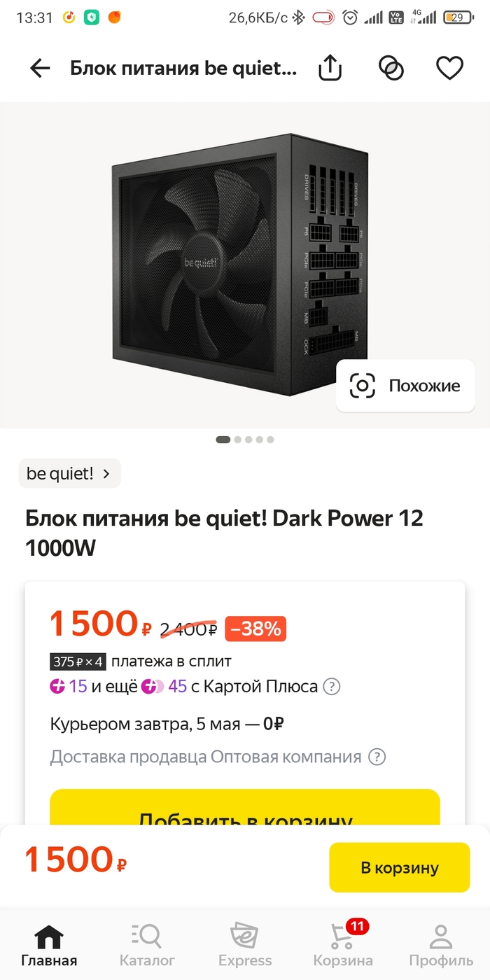This screenshot has width=490, height=980.
Task: Tap second dot of image carousel indicator
Action: click(x=238, y=440)
